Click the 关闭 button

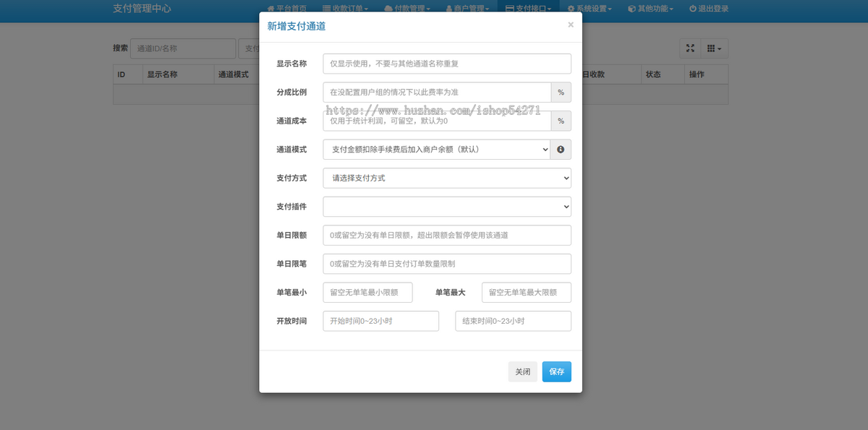[522, 371]
